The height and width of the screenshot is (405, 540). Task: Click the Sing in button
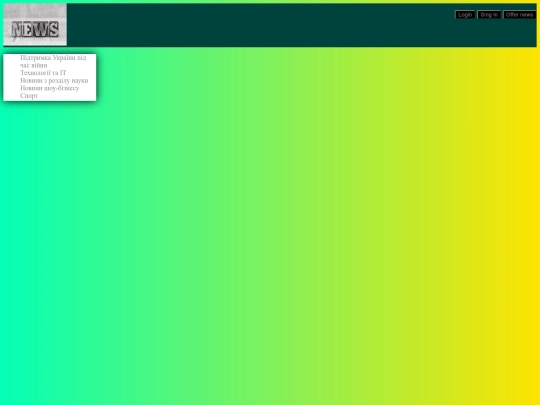(489, 15)
